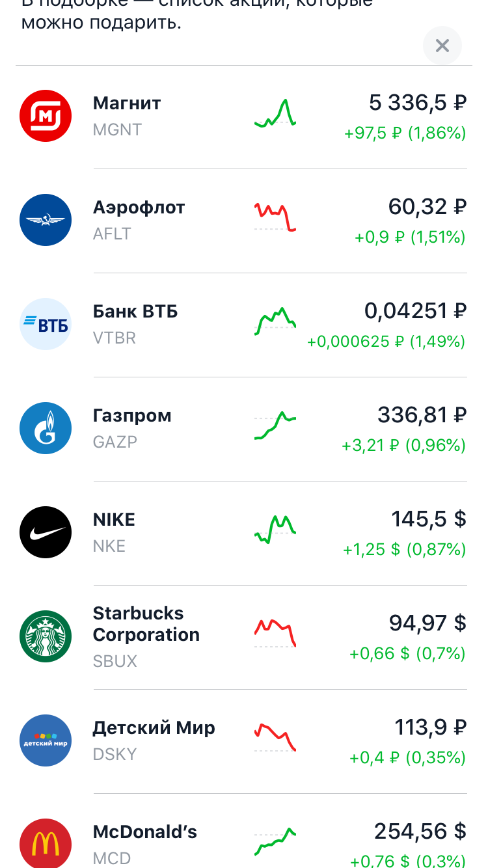Open the Газпром flame logo icon
The width and height of the screenshot is (488, 868).
click(x=46, y=428)
